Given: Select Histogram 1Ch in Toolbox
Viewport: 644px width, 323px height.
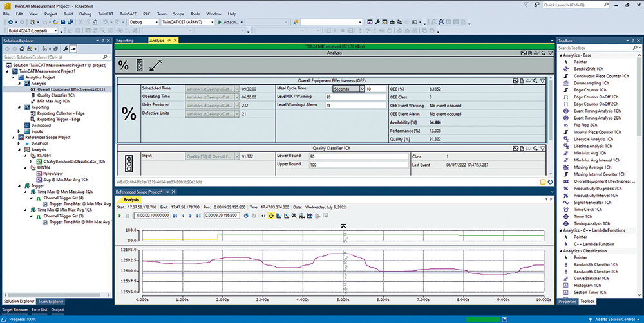Looking at the screenshot, I should [587, 285].
